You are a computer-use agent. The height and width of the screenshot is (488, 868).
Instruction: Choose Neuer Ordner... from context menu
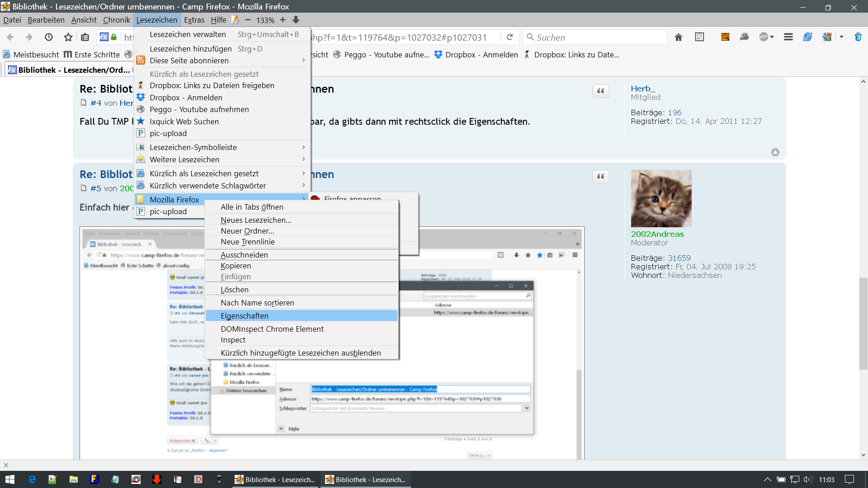pyautogui.click(x=247, y=231)
